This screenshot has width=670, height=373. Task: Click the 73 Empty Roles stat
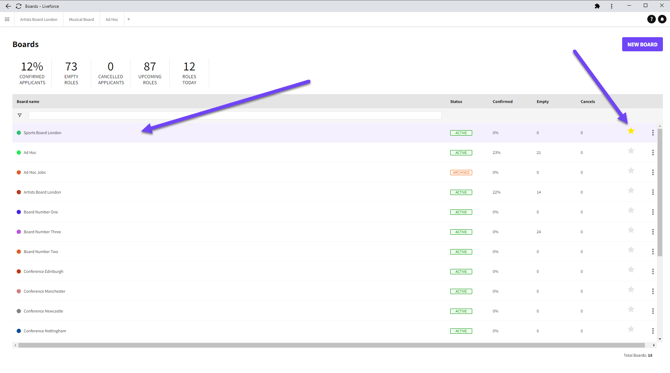click(x=71, y=73)
